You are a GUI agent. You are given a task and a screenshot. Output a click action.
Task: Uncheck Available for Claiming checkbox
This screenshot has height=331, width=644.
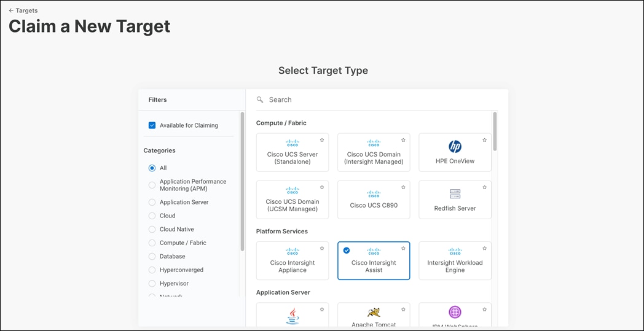pos(152,125)
